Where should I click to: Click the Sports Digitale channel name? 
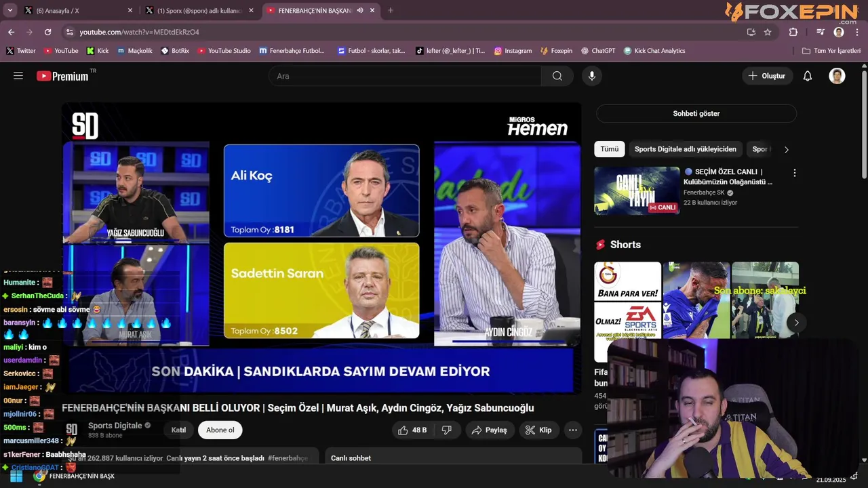click(115, 426)
